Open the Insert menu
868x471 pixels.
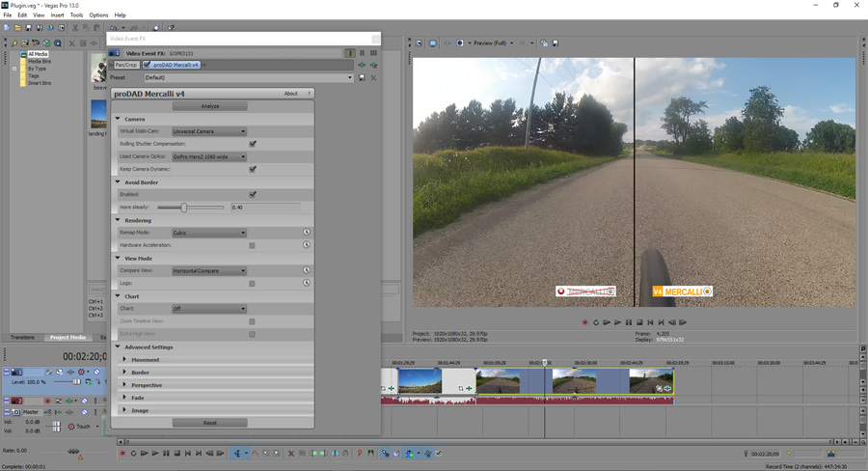58,15
